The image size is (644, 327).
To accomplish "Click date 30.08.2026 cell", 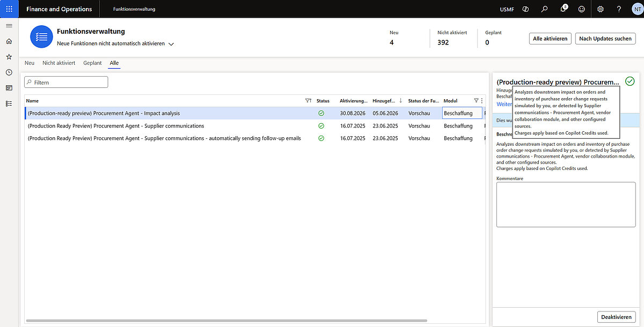I will pyautogui.click(x=353, y=114).
